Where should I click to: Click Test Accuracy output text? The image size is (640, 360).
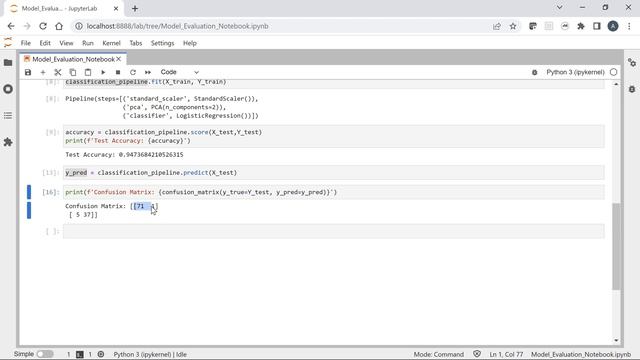coord(124,155)
